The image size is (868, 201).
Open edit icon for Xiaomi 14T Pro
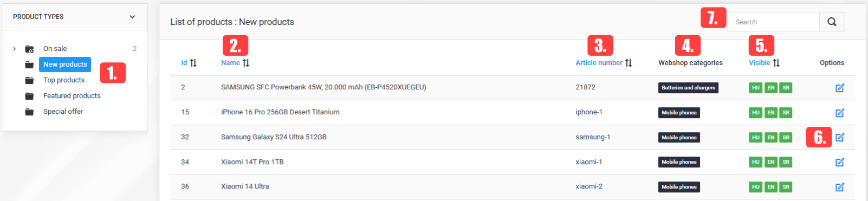840,162
